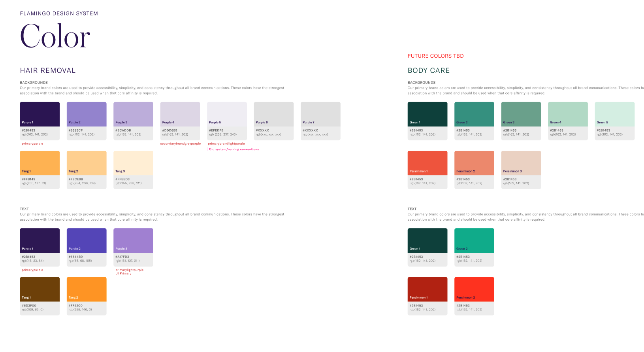Pick the Purple 5 #EFEDFE swatch

[x=227, y=121]
